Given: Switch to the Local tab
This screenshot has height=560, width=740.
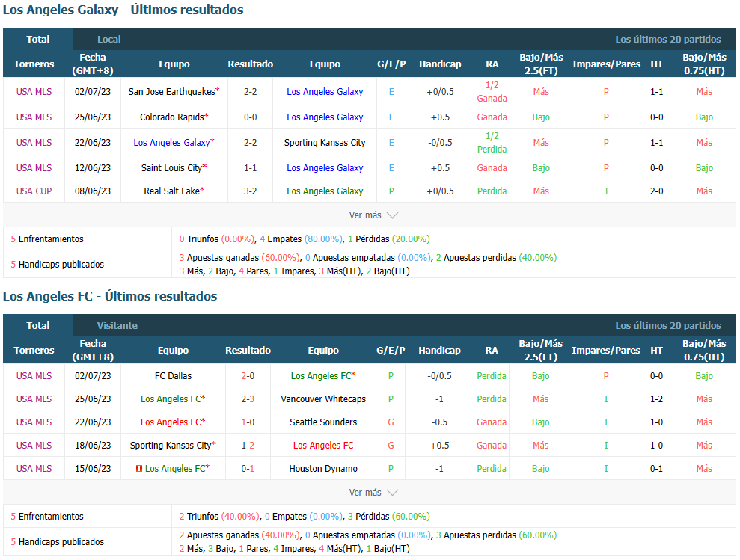Looking at the screenshot, I should coord(109,39).
